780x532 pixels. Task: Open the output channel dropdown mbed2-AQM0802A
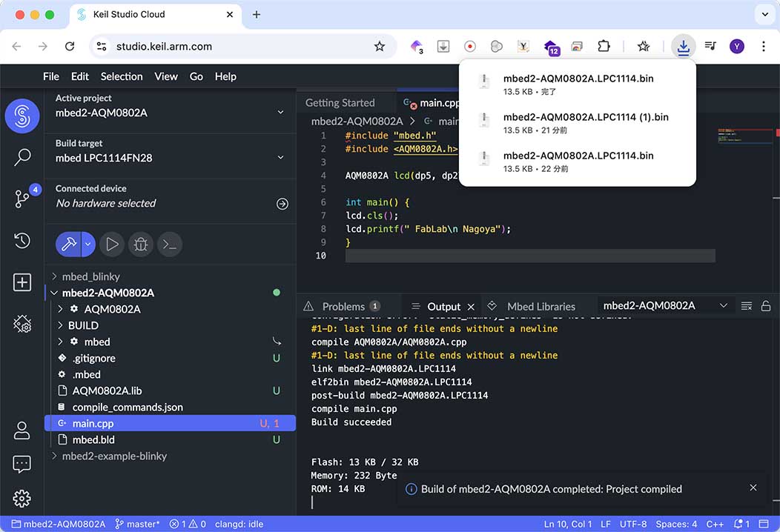click(665, 306)
